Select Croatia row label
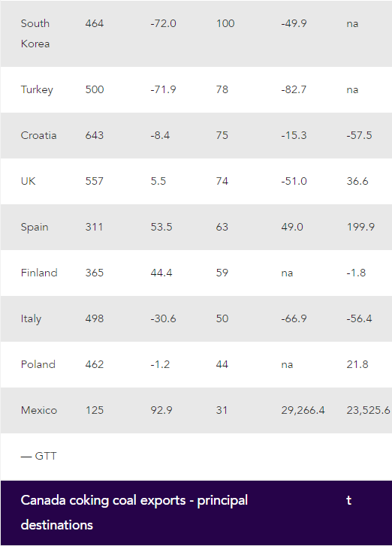This screenshot has width=392, height=546. pyautogui.click(x=38, y=135)
